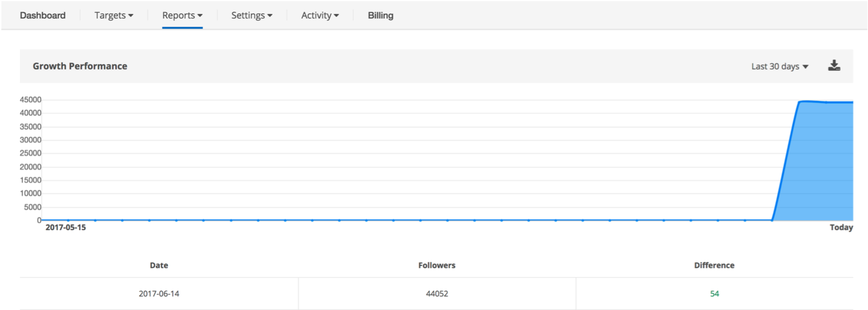Select the 2017-06-14 date cell
Viewport: 868px width, 310px height.
[x=159, y=294]
